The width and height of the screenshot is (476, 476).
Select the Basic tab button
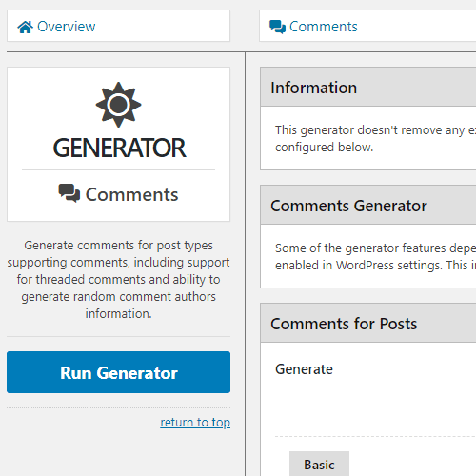[x=319, y=464]
